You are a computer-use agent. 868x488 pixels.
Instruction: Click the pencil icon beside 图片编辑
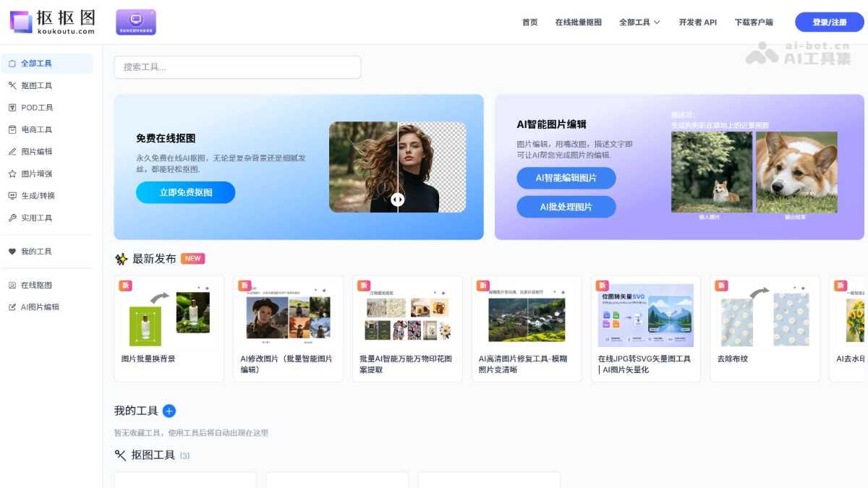pyautogui.click(x=12, y=152)
